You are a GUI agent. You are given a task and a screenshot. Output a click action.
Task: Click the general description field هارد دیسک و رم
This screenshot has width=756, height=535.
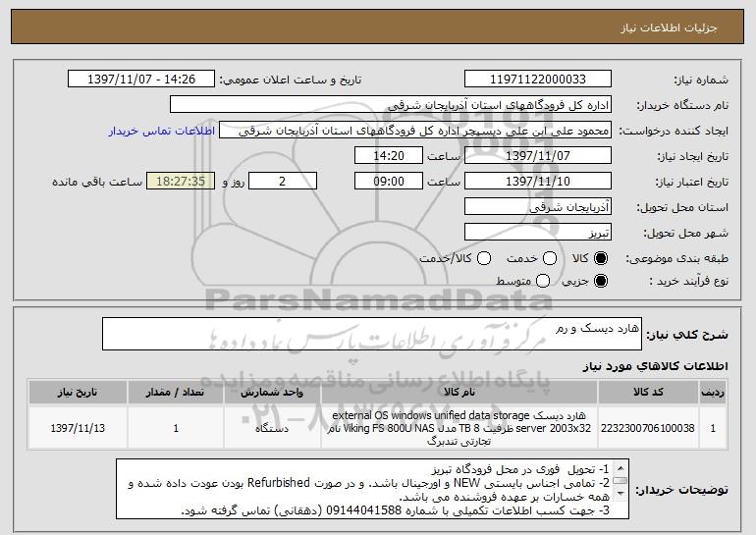372,334
